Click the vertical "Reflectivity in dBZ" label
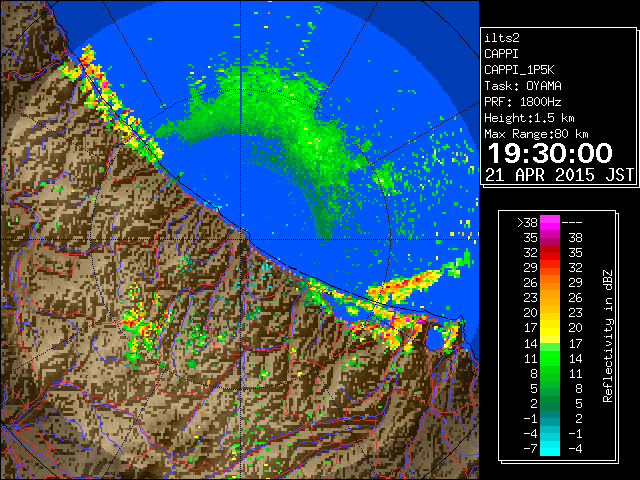Image resolution: width=640 pixels, height=480 pixels. (x=607, y=336)
